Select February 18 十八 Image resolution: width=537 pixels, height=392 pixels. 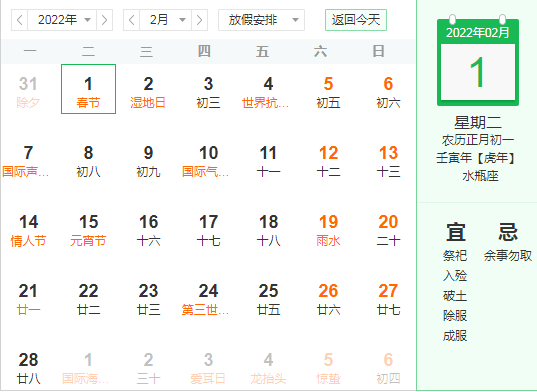pos(268,231)
